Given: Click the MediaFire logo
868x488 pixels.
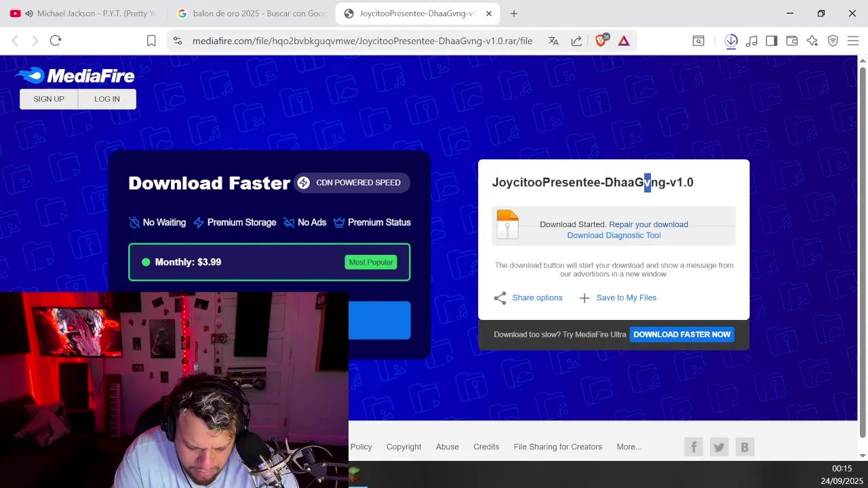Looking at the screenshot, I should coord(75,75).
